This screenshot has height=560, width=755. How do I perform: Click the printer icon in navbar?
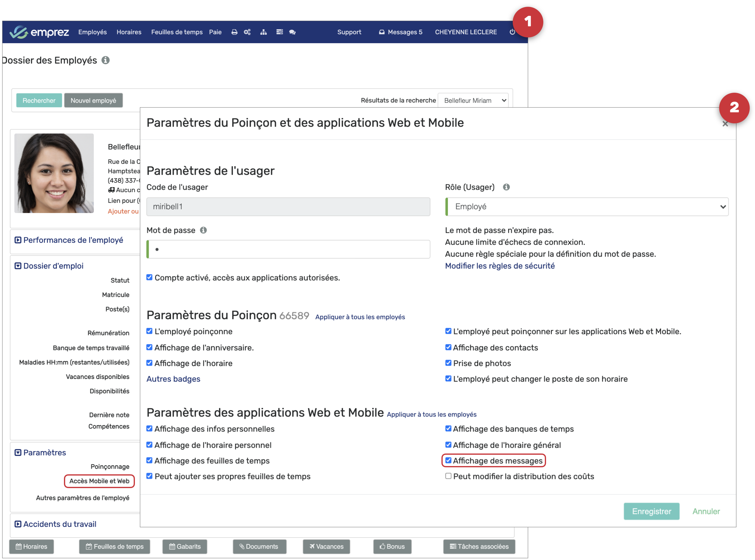click(x=234, y=32)
